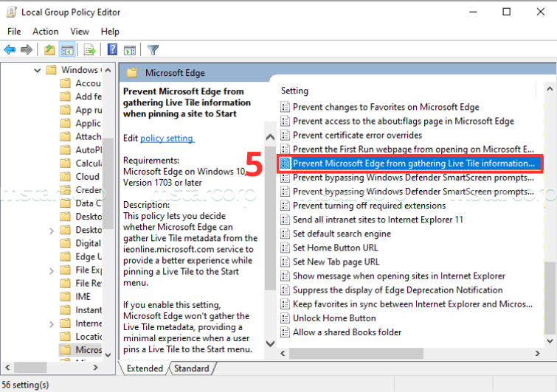The height and width of the screenshot is (392, 557).
Task: Click policy icon beside Set default search engine
Action: click(x=285, y=234)
